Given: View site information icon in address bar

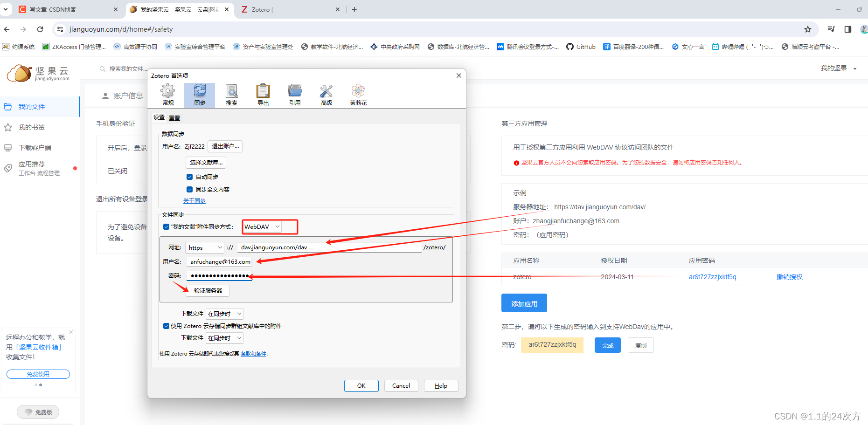Looking at the screenshot, I should pos(60,29).
